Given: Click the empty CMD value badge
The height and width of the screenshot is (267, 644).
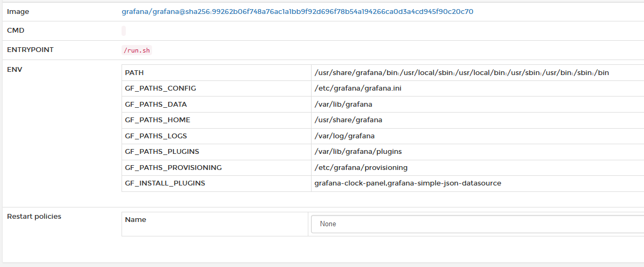Looking at the screenshot, I should [x=124, y=31].
